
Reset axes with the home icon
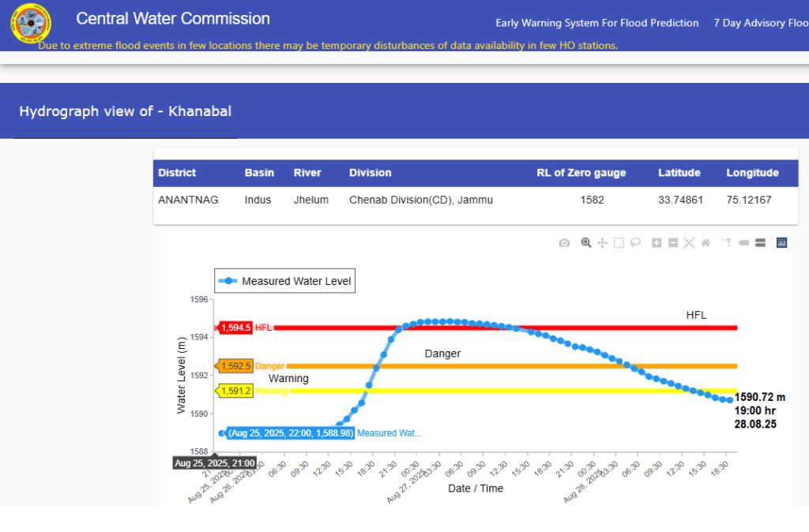coord(706,243)
